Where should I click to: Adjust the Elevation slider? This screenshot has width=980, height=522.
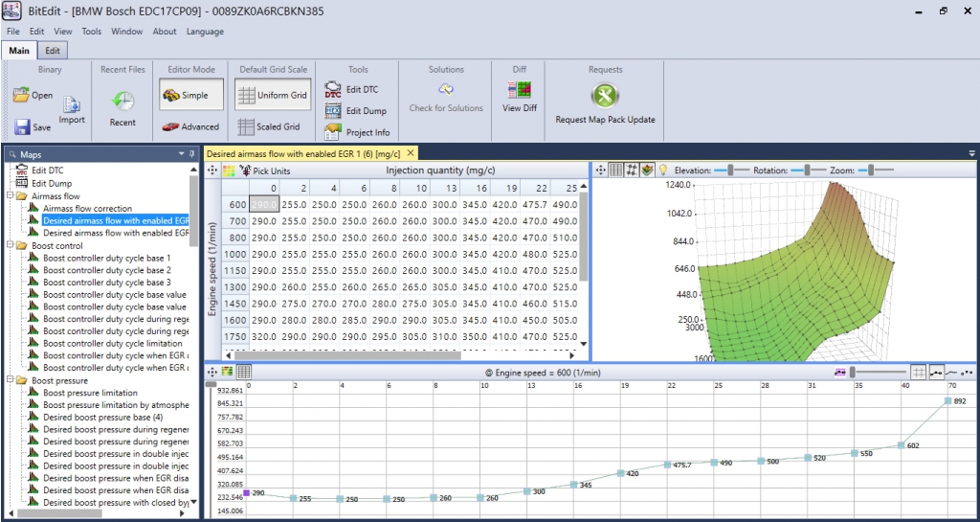732,170
